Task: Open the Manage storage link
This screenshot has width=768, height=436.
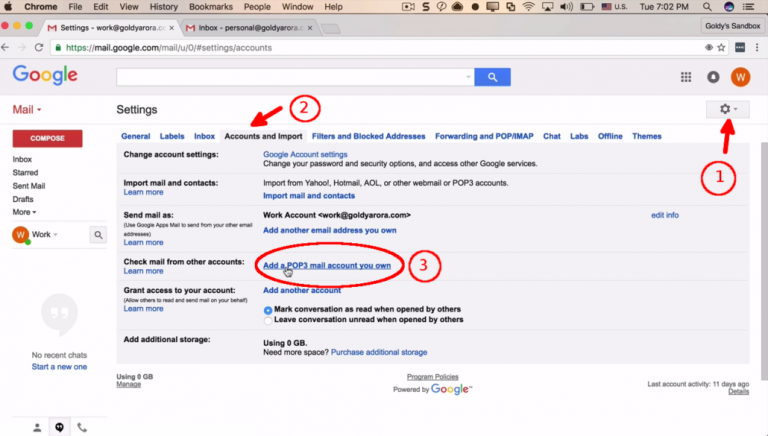Action: coord(128,384)
